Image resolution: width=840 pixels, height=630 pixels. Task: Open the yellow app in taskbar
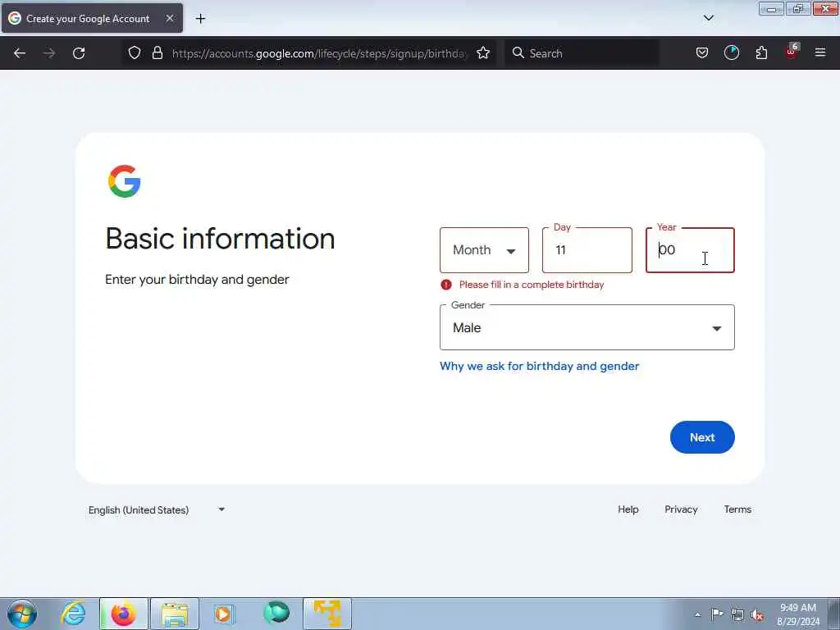click(x=327, y=614)
